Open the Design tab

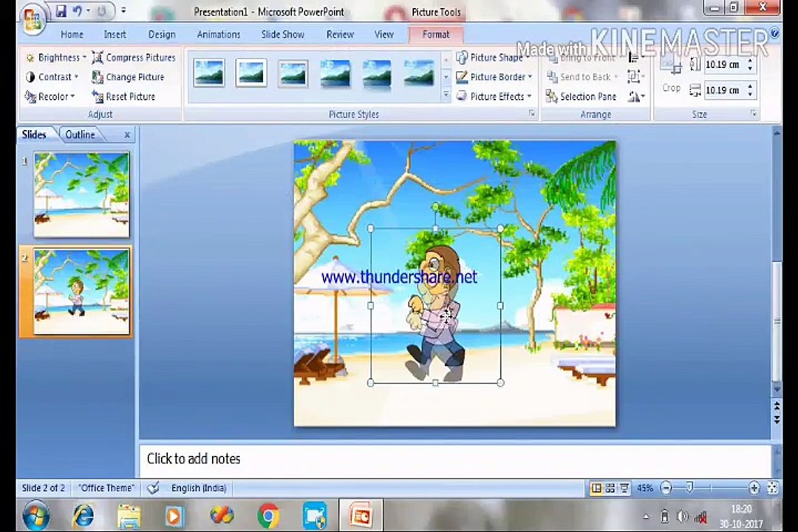click(162, 35)
